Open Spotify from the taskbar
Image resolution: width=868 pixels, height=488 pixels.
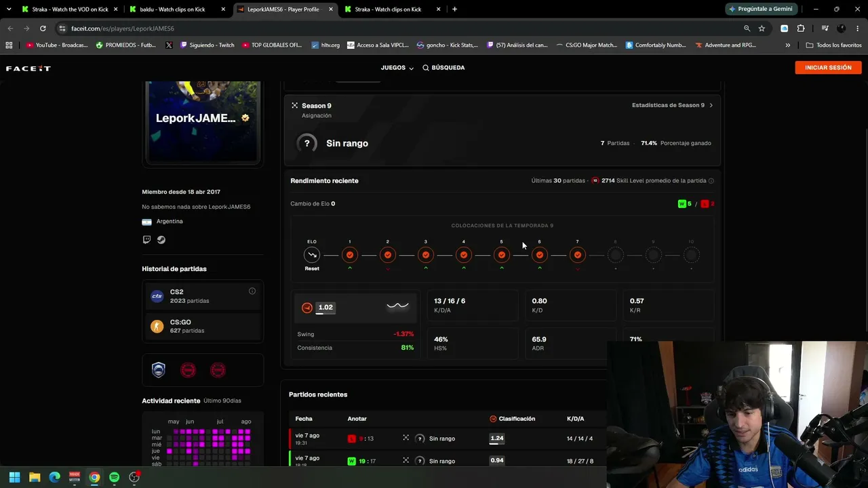pyautogui.click(x=115, y=477)
